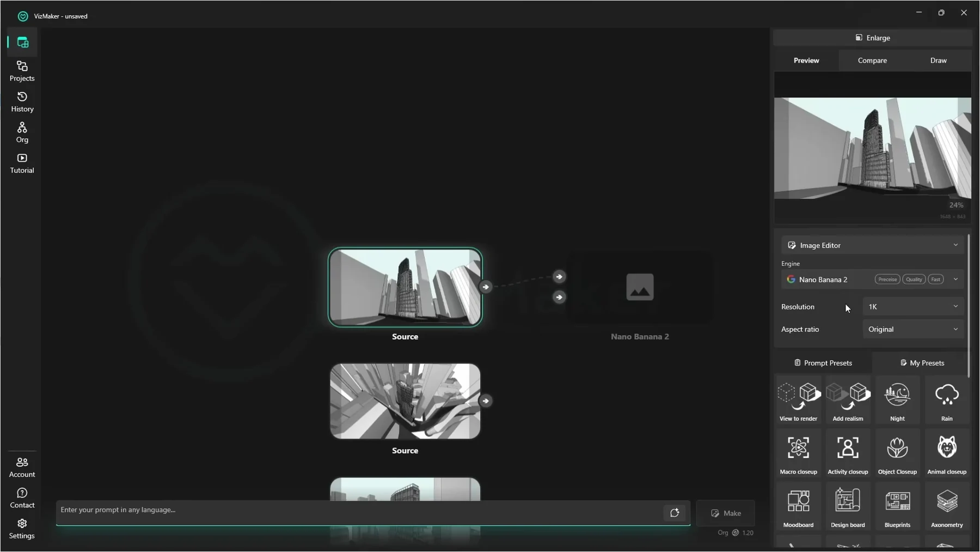The height and width of the screenshot is (552, 980).
Task: Switch to the Prompt Presets tab
Action: (x=823, y=363)
